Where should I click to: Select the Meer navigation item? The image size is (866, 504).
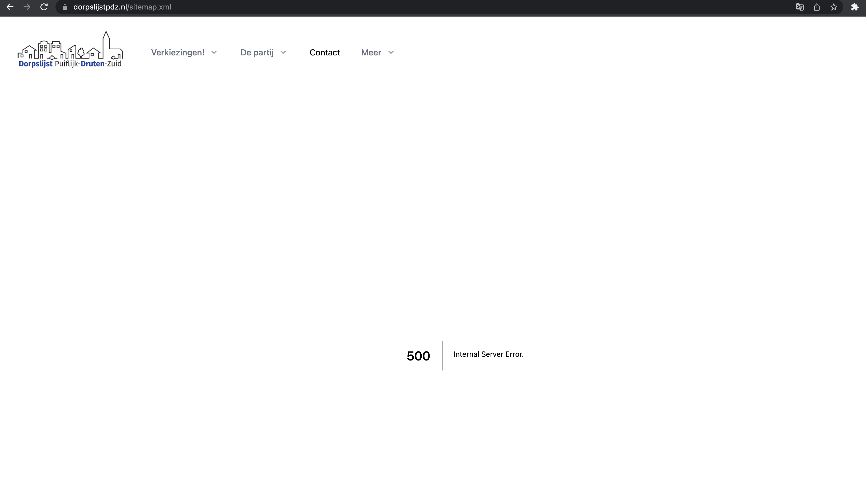[371, 52]
